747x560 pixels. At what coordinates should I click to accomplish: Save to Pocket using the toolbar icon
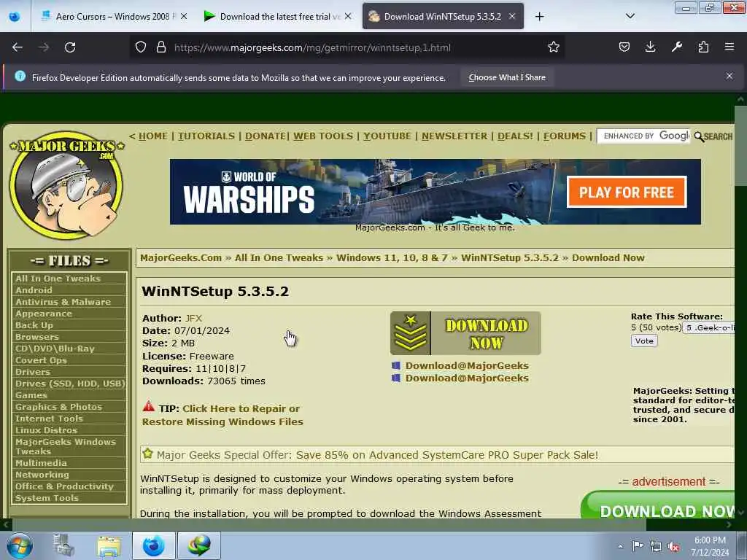pos(624,47)
